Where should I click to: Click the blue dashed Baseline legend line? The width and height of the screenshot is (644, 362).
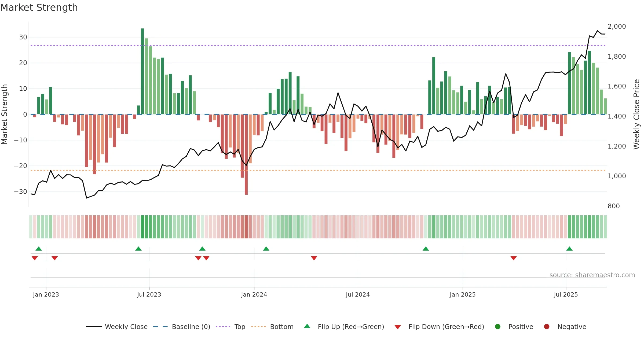tap(160, 327)
